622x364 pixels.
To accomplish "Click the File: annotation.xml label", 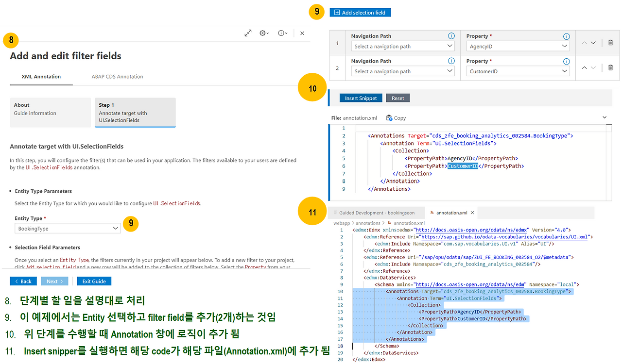I will pos(354,118).
